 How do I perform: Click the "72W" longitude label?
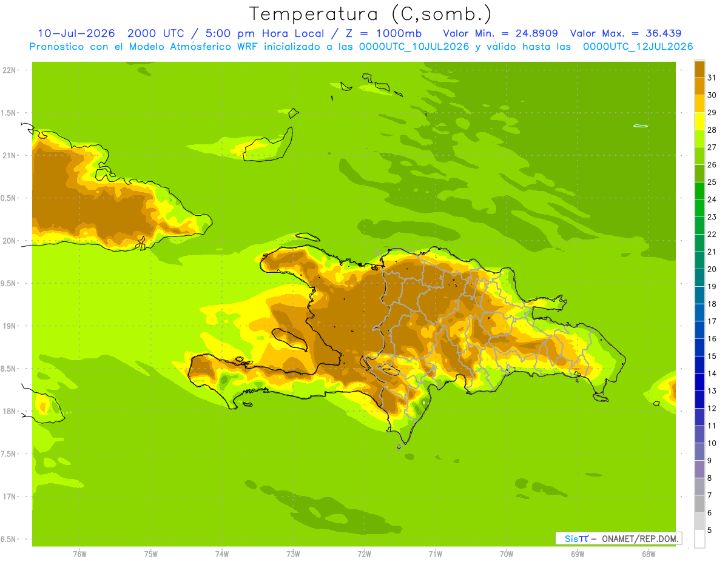point(364,554)
